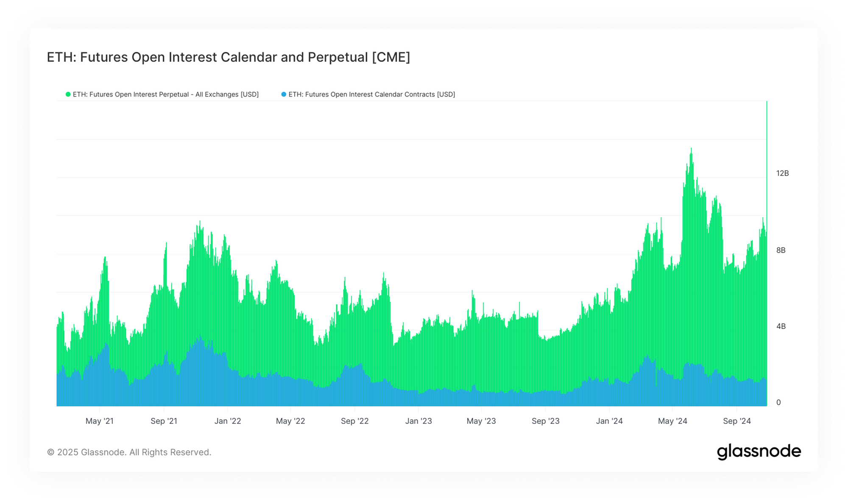Click the Sep '21 x-axis label

(164, 421)
